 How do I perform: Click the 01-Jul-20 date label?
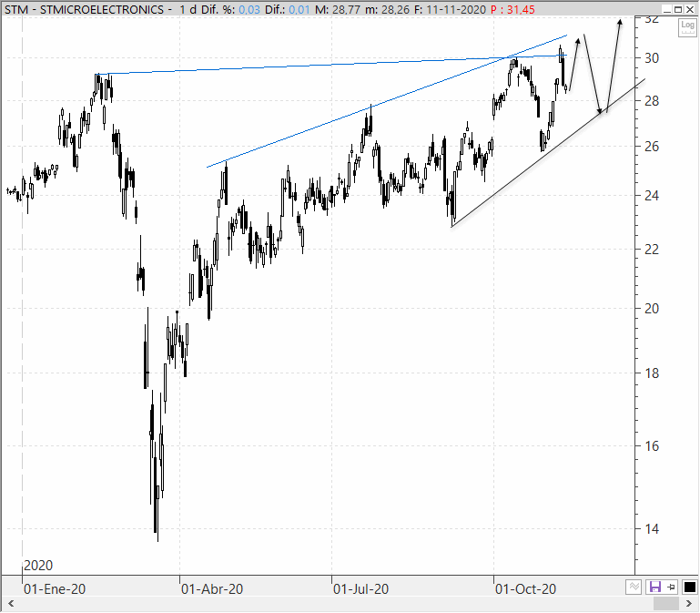click(x=360, y=589)
